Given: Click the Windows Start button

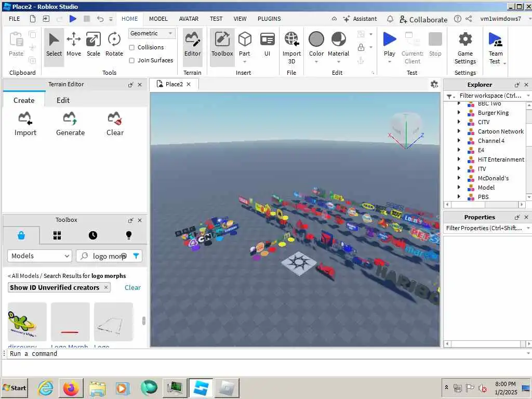Looking at the screenshot, I should pos(14,388).
